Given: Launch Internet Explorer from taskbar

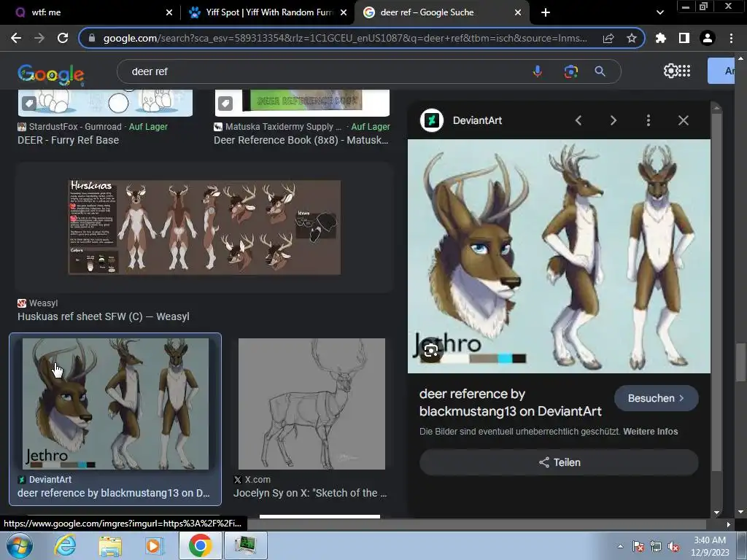Looking at the screenshot, I should tap(65, 545).
